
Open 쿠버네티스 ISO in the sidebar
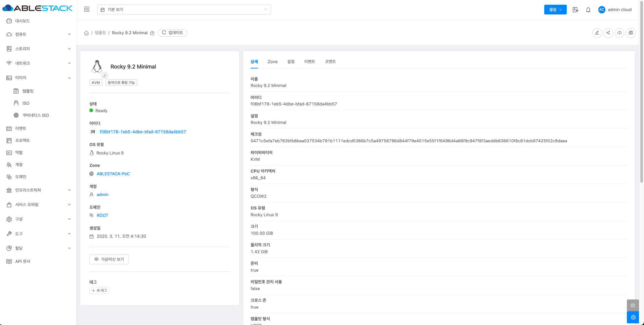click(x=36, y=115)
